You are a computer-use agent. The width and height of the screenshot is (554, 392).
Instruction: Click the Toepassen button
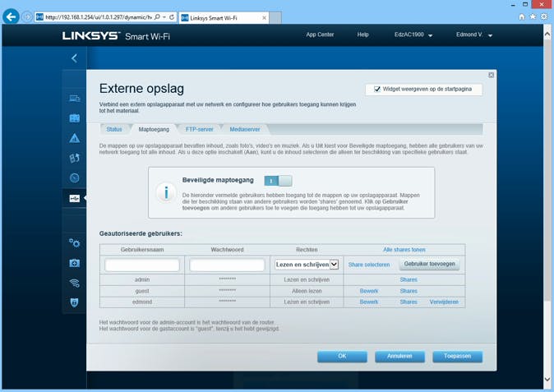click(x=458, y=357)
